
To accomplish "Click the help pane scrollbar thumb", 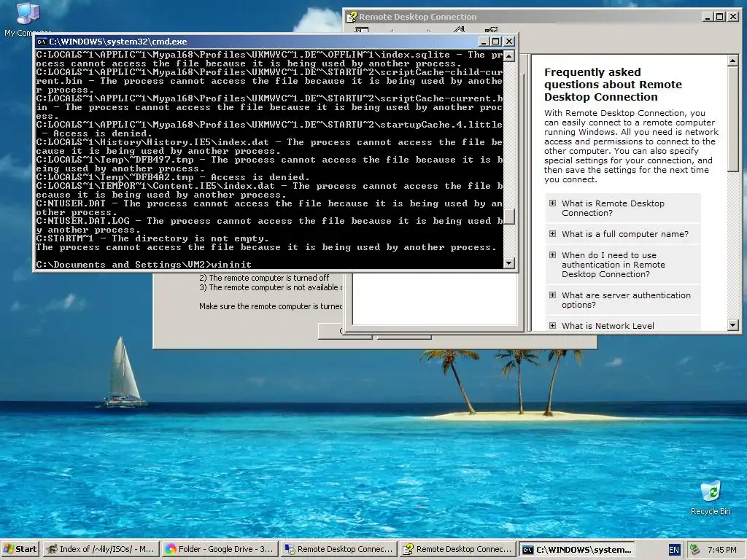I will (732, 119).
